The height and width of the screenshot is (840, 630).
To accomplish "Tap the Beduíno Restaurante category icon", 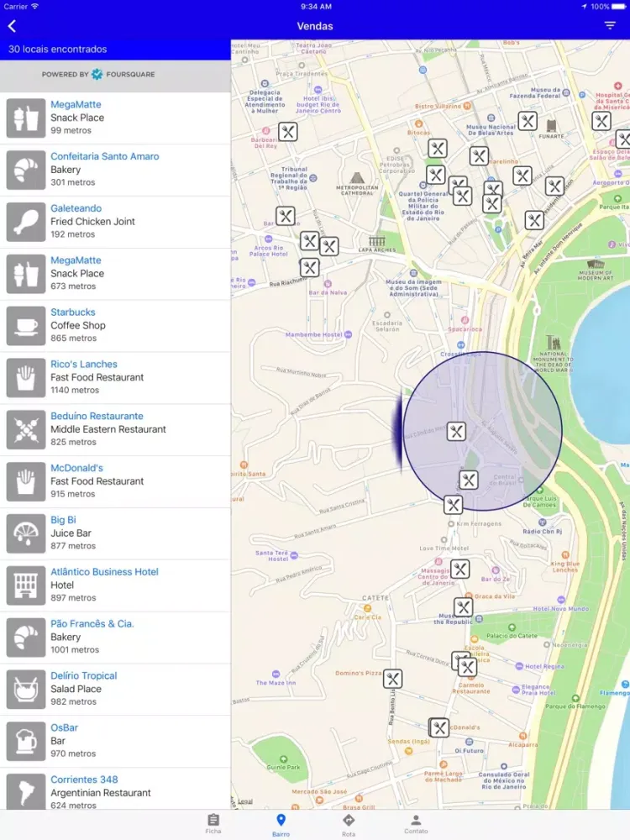I will click(x=26, y=429).
